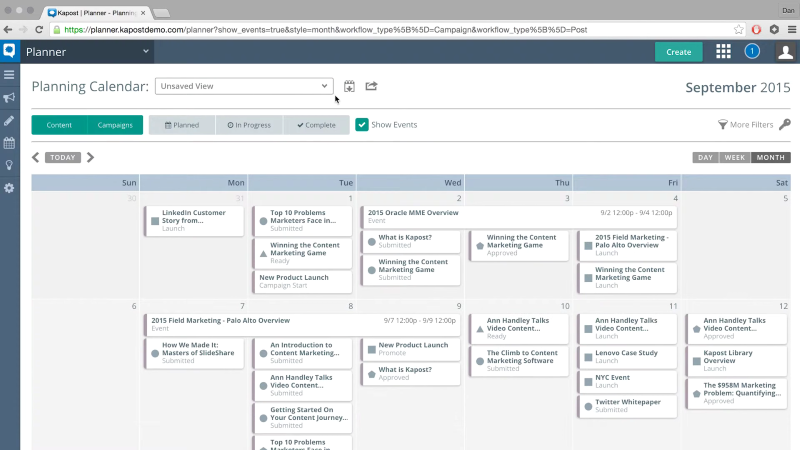The image size is (800, 450).
Task: Open the Unsaved View dropdown
Action: pyautogui.click(x=244, y=86)
